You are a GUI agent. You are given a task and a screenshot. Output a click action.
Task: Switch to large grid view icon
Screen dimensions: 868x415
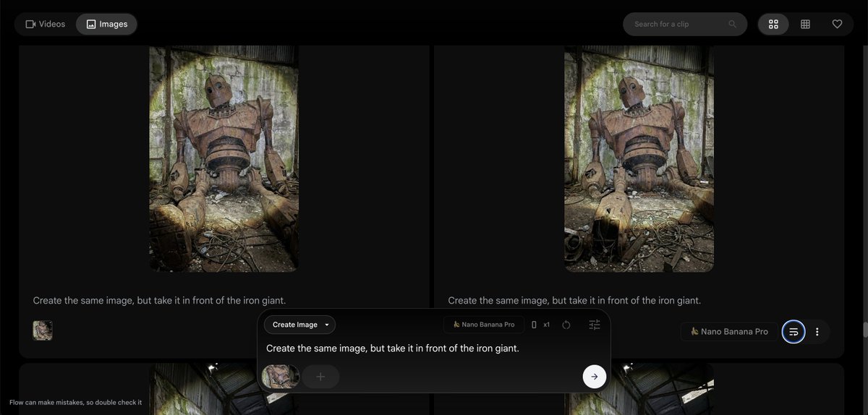pyautogui.click(x=773, y=24)
